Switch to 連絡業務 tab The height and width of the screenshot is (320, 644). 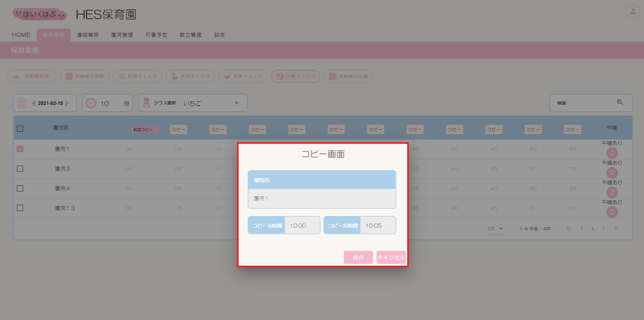tap(88, 35)
